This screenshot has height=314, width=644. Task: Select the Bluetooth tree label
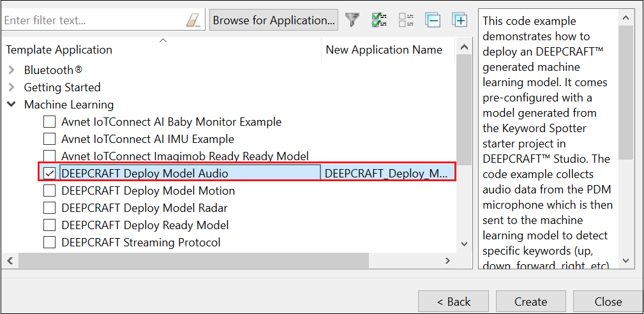click(53, 70)
